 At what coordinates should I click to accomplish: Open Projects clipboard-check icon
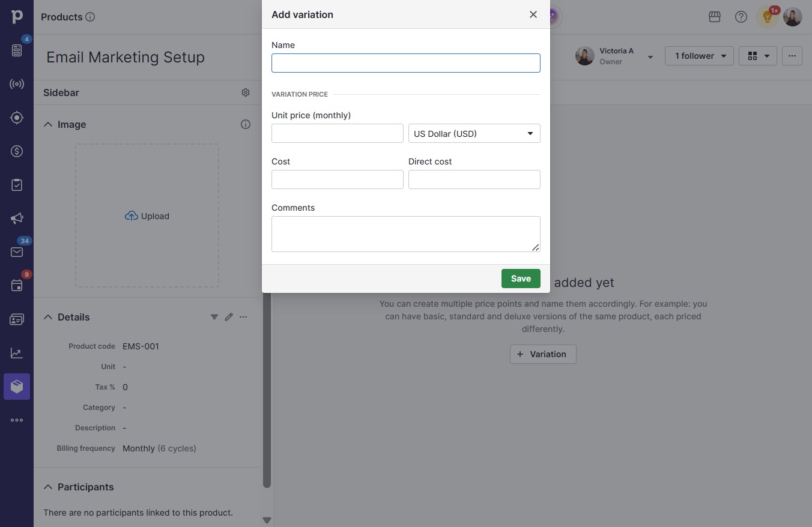tap(17, 185)
